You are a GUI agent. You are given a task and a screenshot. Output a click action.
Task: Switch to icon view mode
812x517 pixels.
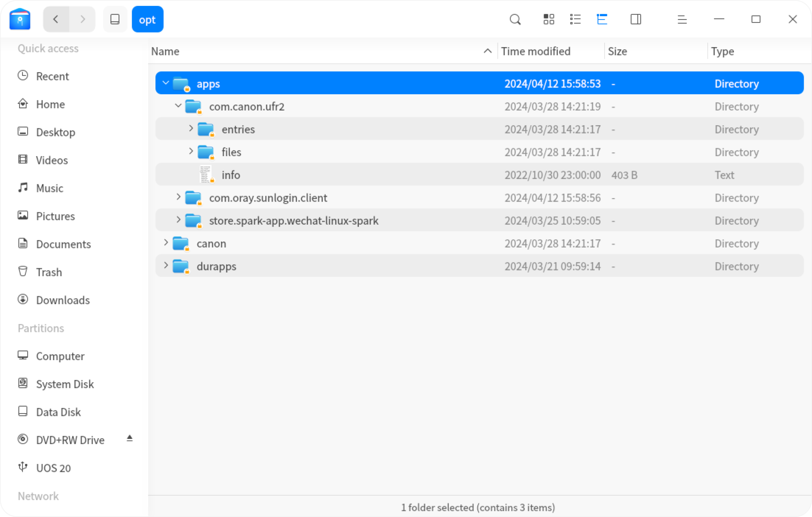[548, 19]
